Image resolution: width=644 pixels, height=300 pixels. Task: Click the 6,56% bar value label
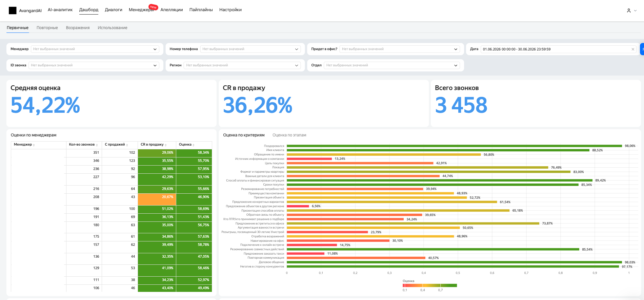click(316, 206)
